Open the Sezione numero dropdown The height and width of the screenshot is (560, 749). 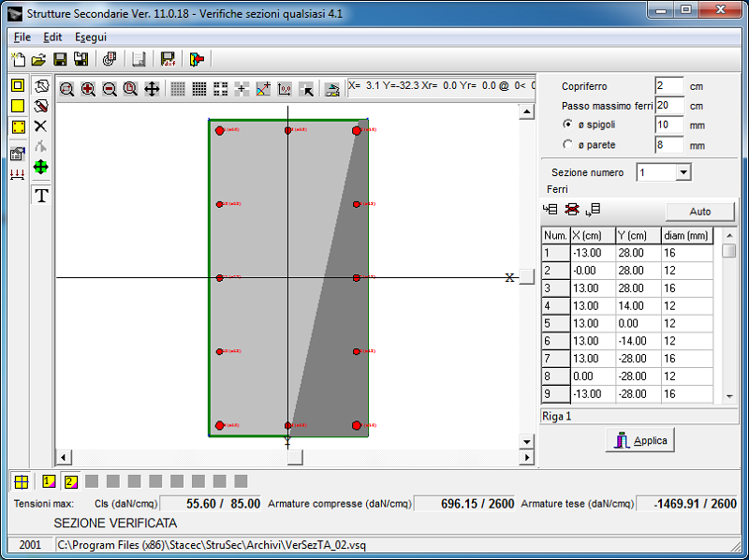point(683,172)
